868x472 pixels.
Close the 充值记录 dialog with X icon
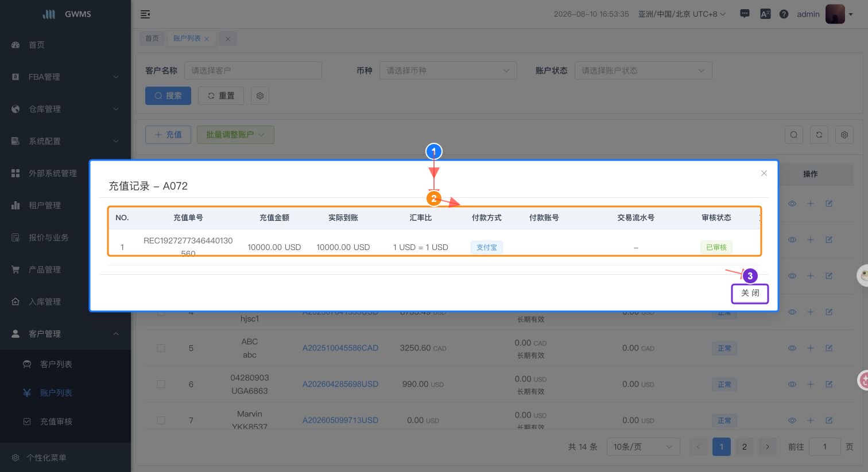tap(764, 173)
